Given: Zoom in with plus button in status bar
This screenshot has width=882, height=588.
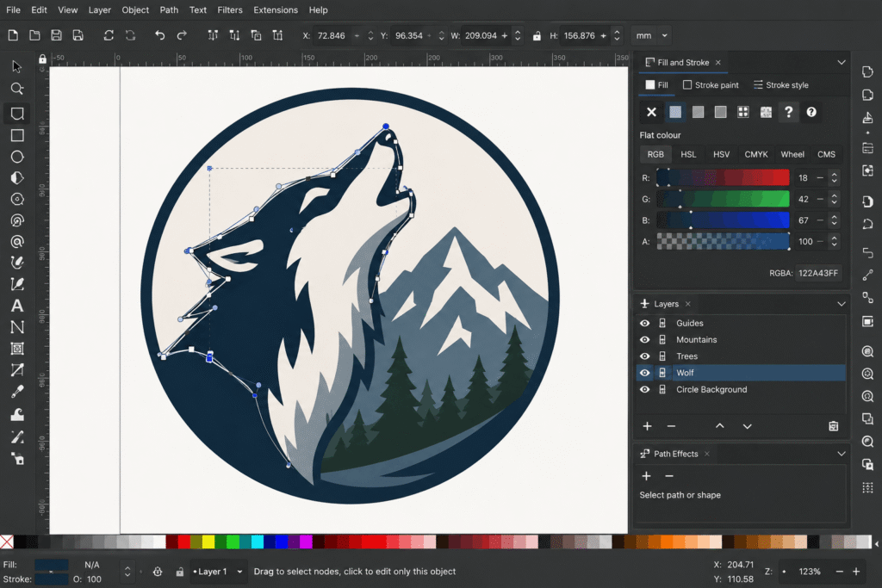Looking at the screenshot, I should click(856, 572).
